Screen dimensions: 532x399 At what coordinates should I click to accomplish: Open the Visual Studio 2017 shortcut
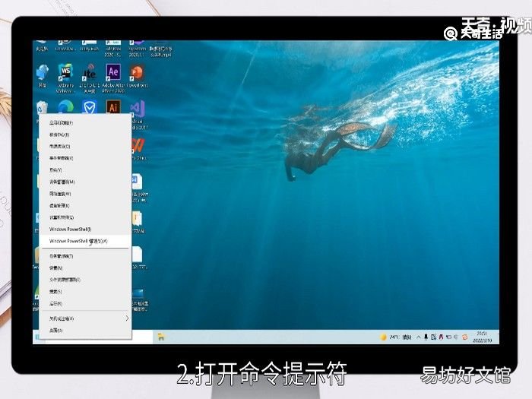click(x=138, y=114)
